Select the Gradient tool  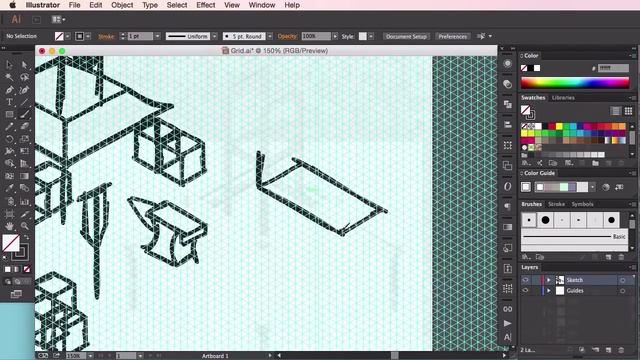click(x=24, y=176)
